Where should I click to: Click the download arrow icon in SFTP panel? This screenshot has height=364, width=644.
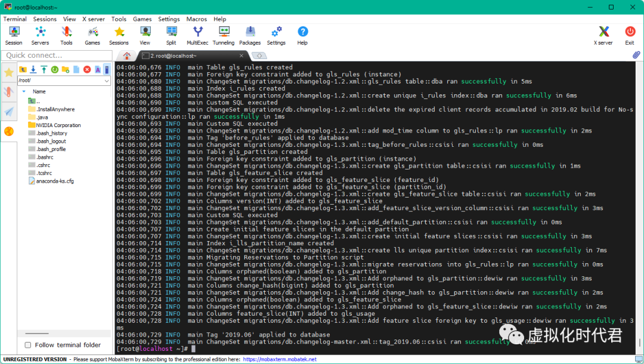[x=33, y=70]
